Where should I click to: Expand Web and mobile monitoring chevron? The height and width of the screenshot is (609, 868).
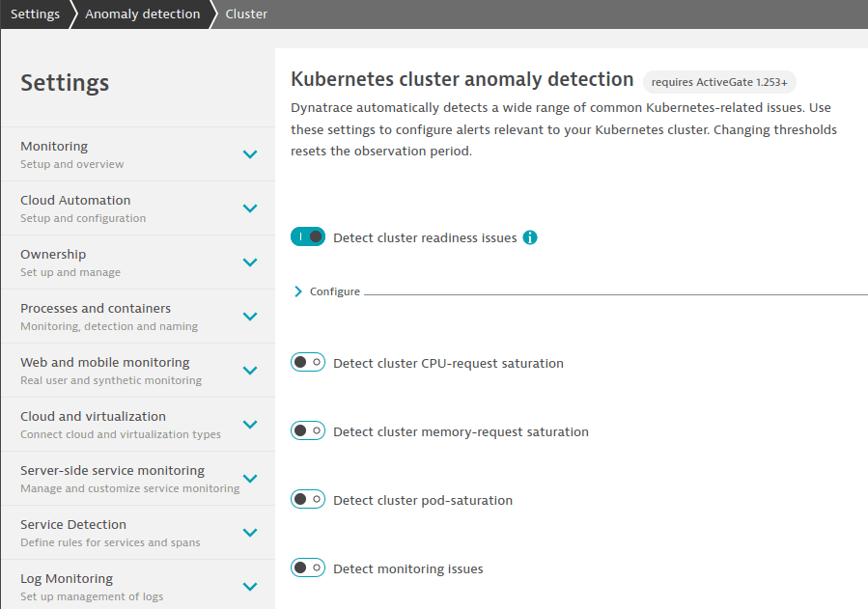250,371
